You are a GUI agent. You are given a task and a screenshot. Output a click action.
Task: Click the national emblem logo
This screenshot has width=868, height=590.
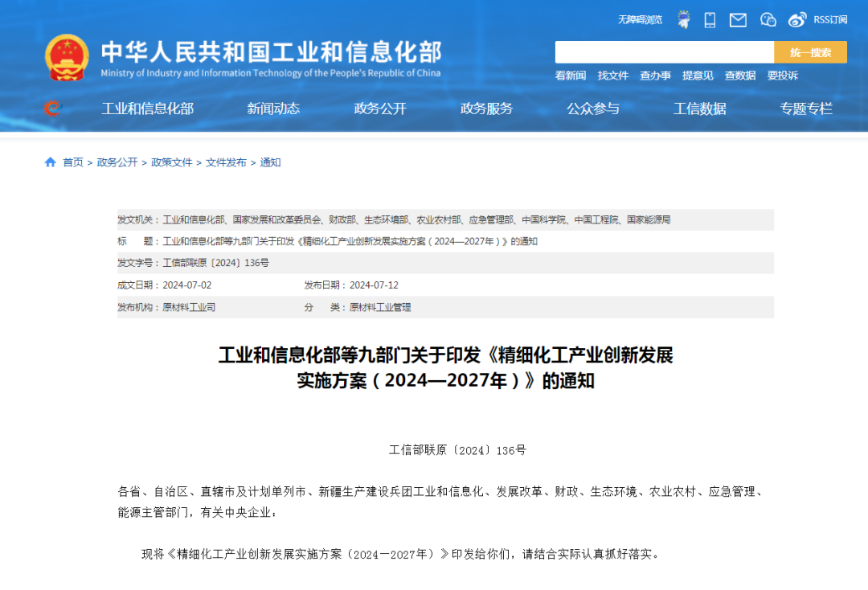pyautogui.click(x=67, y=58)
